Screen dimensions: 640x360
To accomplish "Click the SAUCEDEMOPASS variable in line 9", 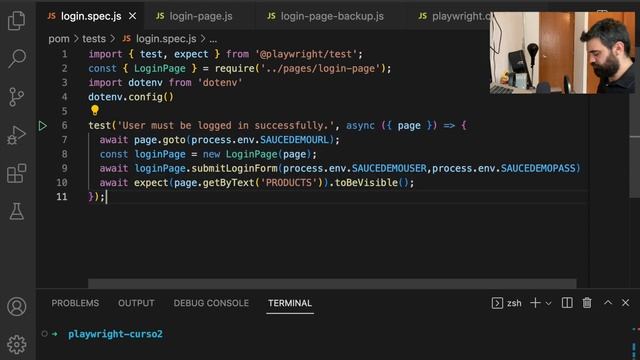I will click(538, 169).
